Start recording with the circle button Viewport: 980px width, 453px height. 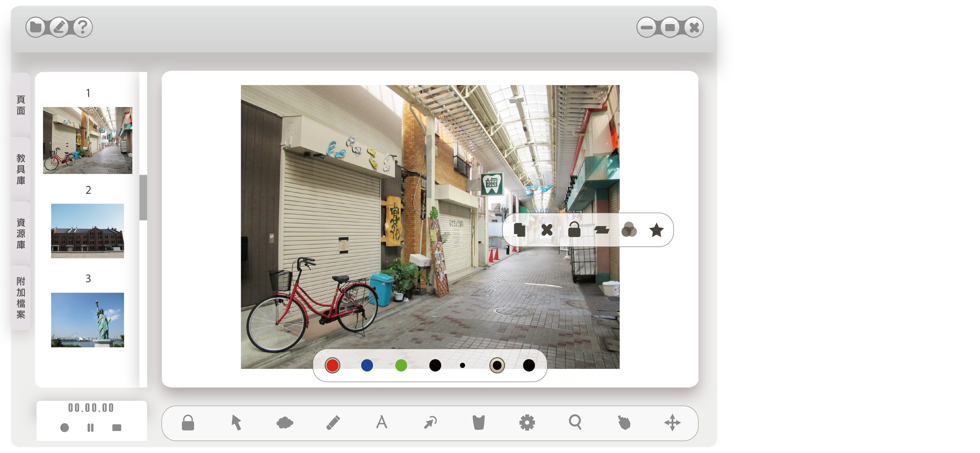[x=64, y=428]
